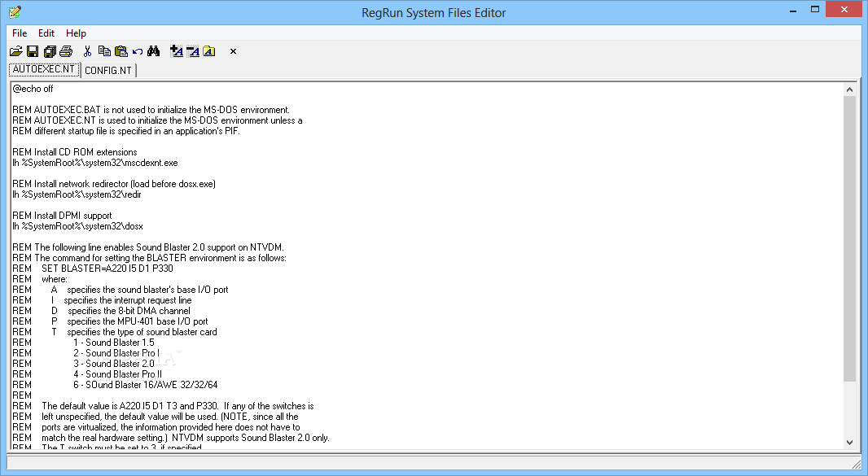The width and height of the screenshot is (868, 476).
Task: Click the line 'lh %SystemRoot%\system32\mscdexnt.exe'
Action: click(95, 163)
